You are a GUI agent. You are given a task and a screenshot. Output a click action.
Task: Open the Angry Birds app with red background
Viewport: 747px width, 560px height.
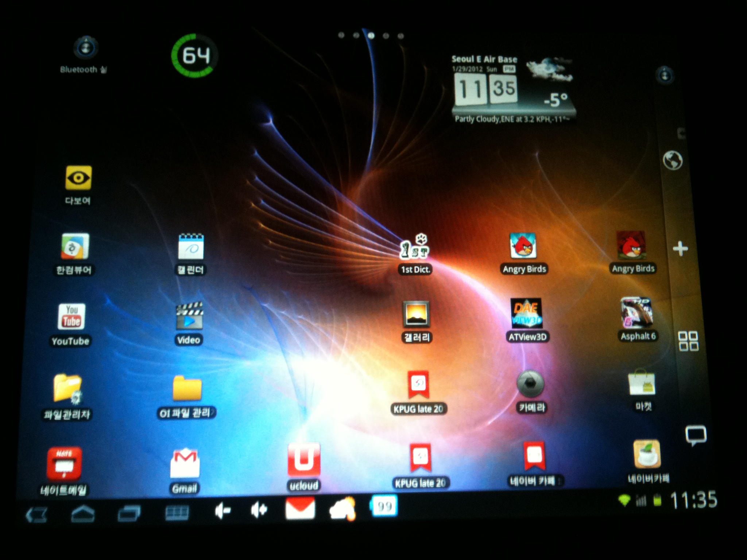(631, 245)
